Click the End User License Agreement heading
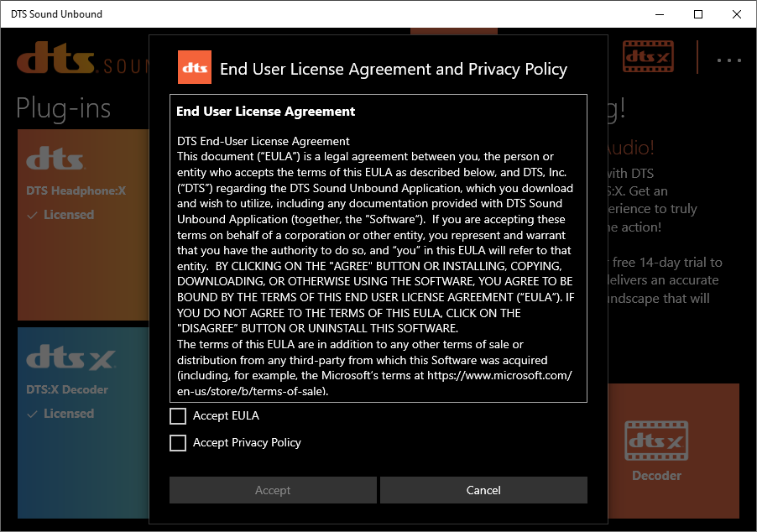 (265, 112)
